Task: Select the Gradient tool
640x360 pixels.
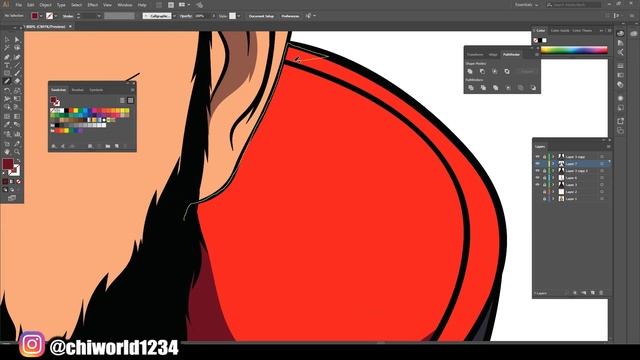Action: tap(17, 116)
